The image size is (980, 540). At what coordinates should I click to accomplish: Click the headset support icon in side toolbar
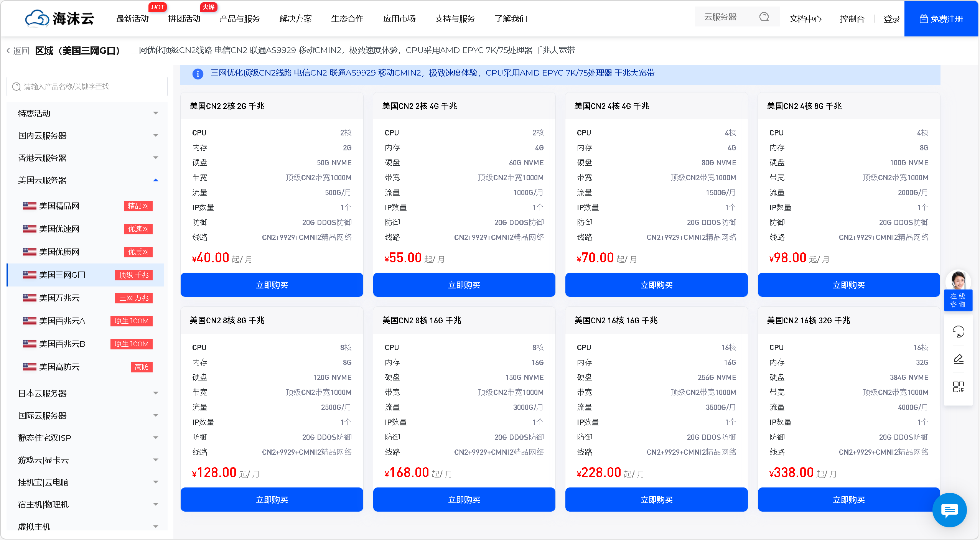coord(958,331)
